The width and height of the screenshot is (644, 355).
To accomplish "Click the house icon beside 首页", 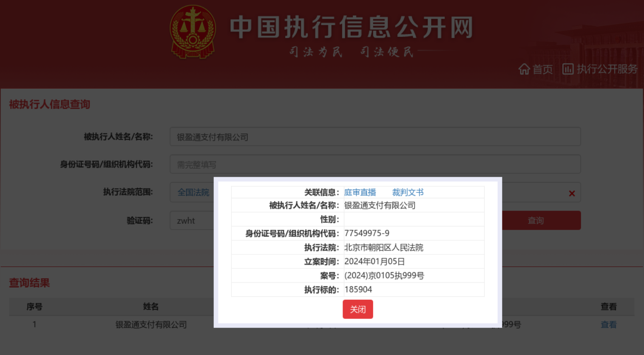I will pos(524,69).
